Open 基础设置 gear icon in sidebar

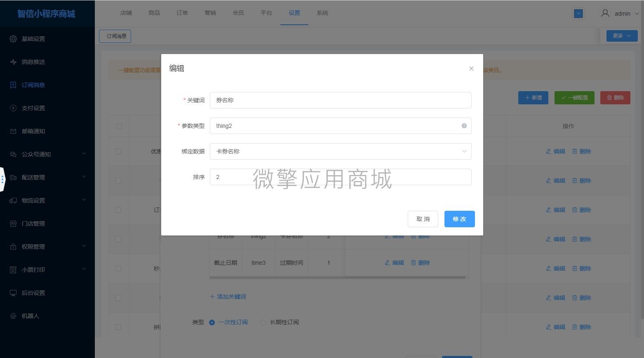(x=13, y=39)
